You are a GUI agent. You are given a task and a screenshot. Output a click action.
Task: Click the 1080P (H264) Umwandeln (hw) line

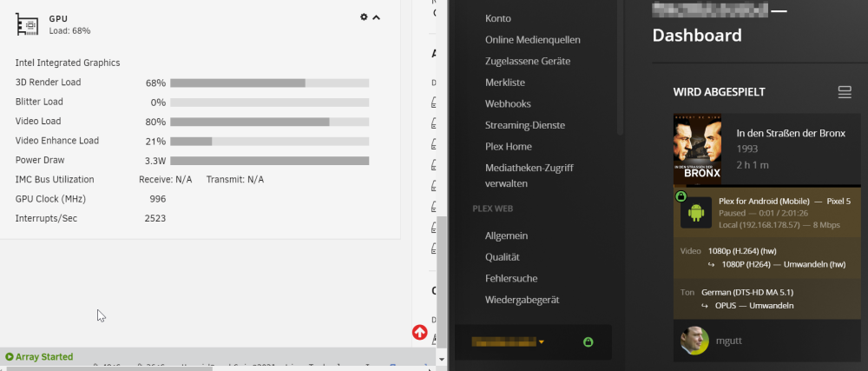(783, 265)
